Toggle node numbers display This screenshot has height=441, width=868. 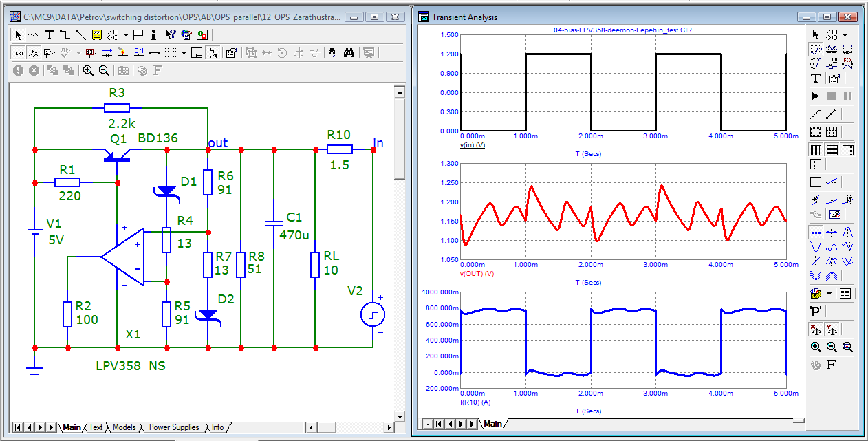click(x=49, y=53)
